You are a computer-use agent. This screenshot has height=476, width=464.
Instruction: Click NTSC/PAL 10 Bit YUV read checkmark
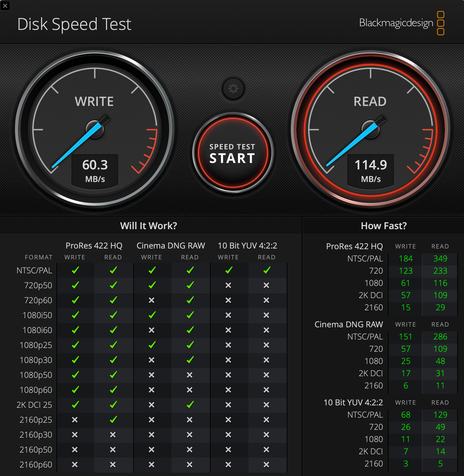coord(267,270)
